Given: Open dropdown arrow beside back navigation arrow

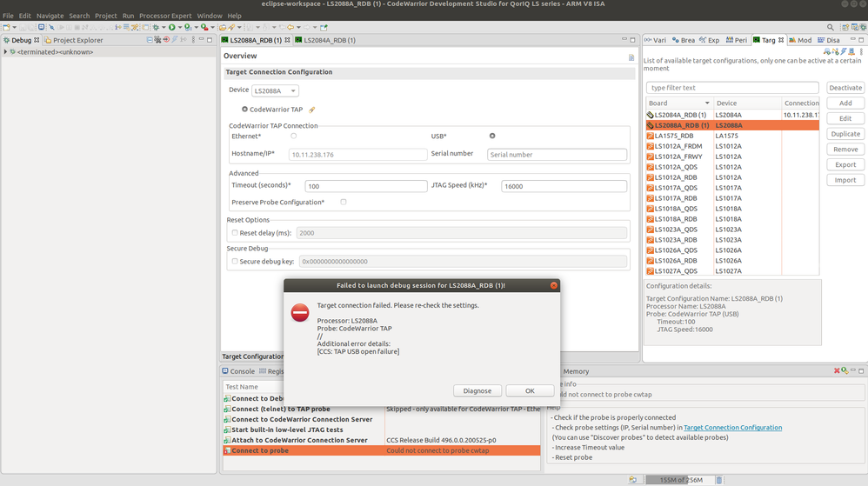Looking at the screenshot, I should (x=299, y=27).
